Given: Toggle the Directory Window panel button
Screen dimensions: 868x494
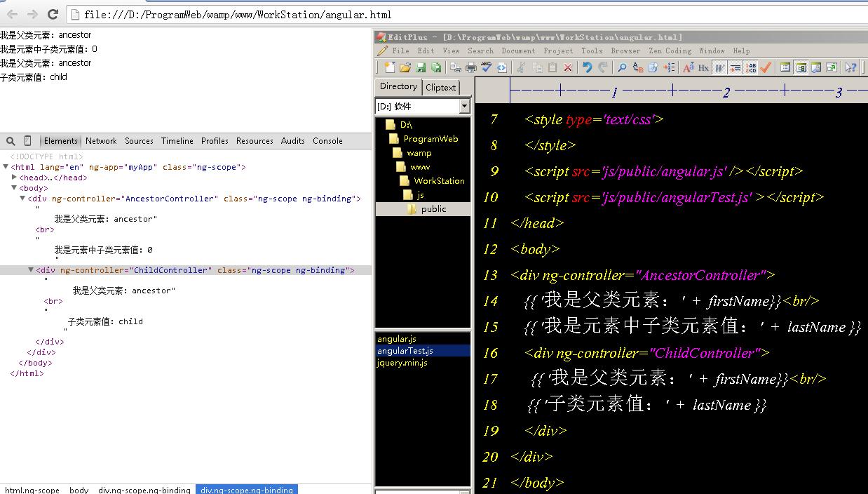Looking at the screenshot, I should tap(801, 67).
